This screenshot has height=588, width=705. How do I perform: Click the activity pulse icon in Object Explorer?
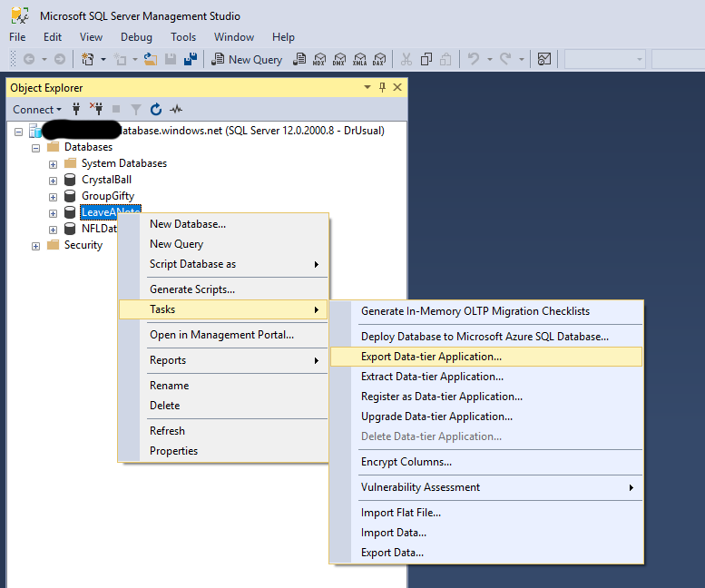tap(176, 109)
